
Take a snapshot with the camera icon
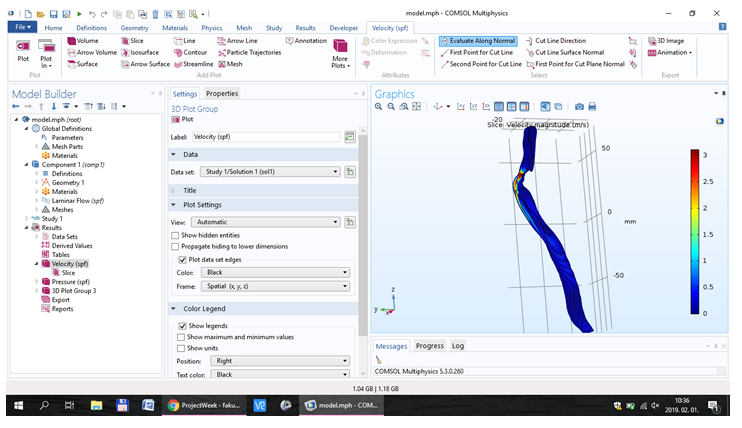click(579, 106)
